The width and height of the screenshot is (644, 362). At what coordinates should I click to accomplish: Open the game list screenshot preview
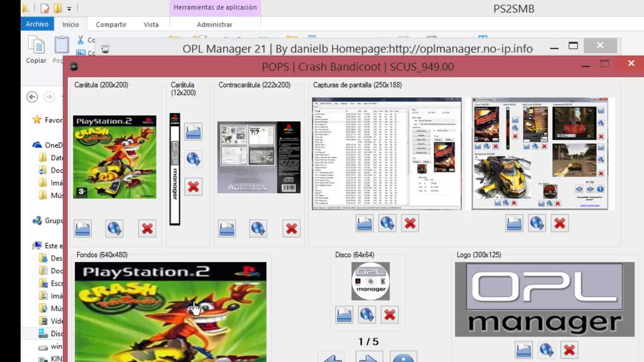[386, 153]
